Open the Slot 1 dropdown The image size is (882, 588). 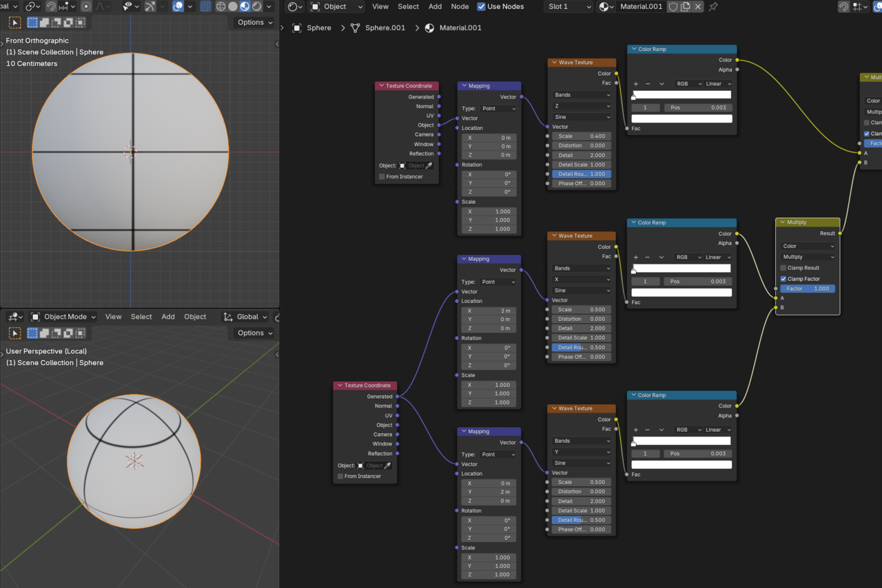pyautogui.click(x=568, y=7)
